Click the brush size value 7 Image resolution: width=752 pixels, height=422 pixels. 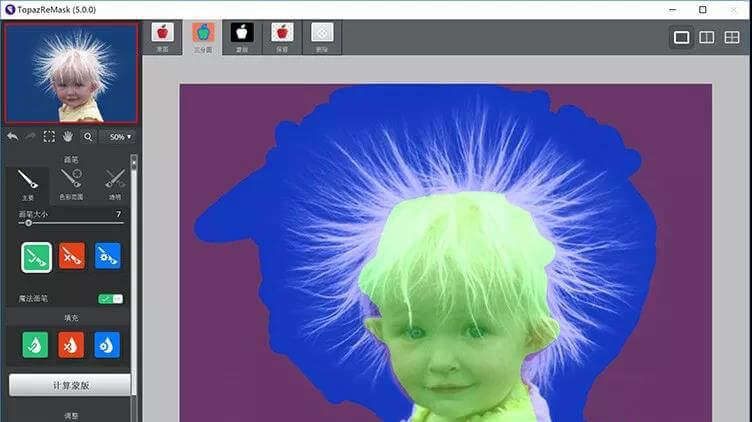click(x=118, y=214)
